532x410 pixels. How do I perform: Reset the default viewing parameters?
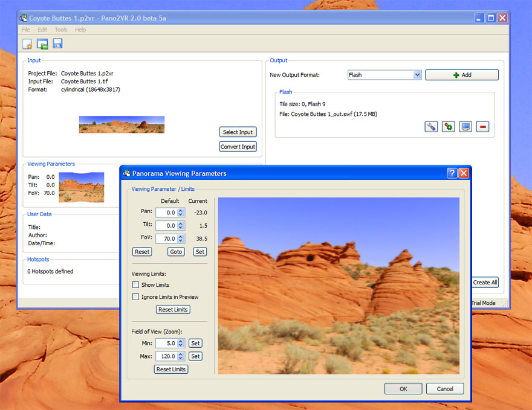[142, 252]
